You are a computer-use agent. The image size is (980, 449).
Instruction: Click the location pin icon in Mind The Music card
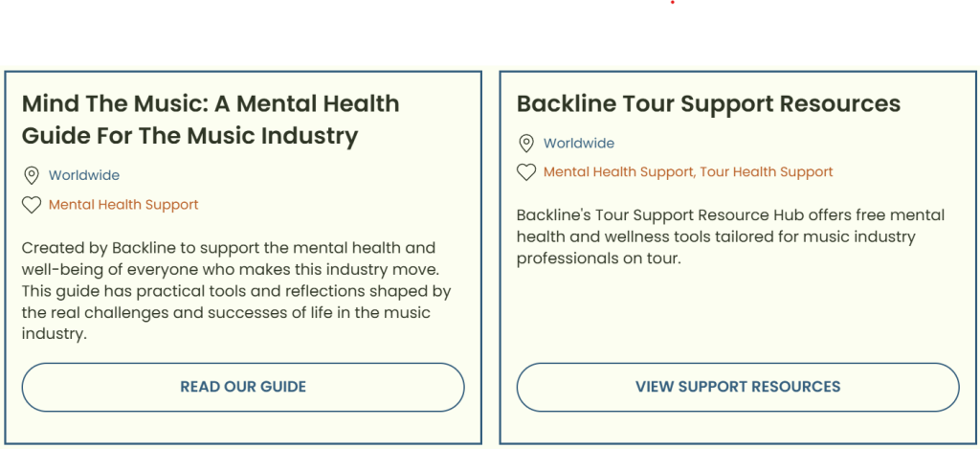point(32,176)
